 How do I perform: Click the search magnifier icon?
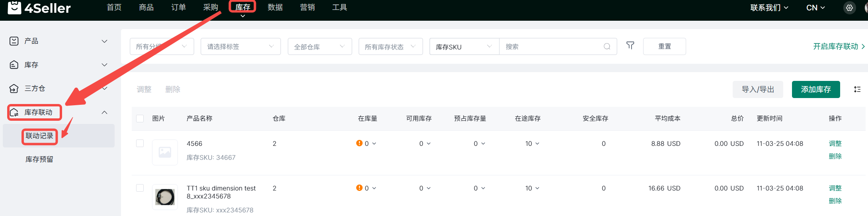pyautogui.click(x=607, y=47)
